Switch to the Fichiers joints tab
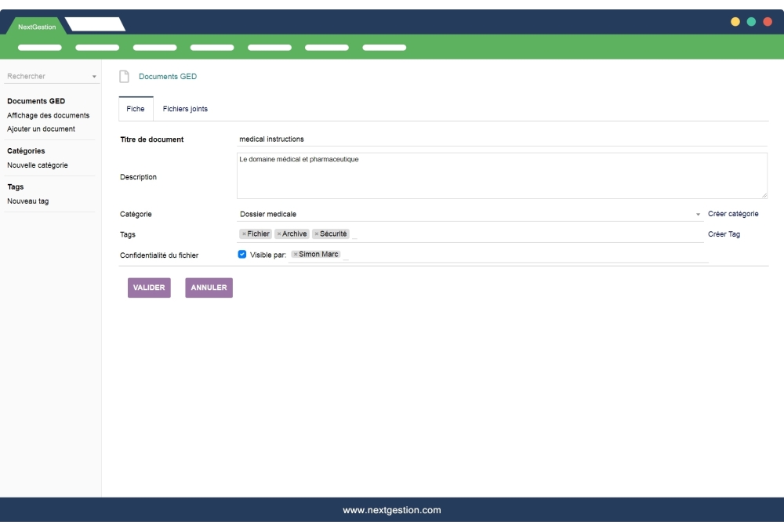The width and height of the screenshot is (784, 532). tap(185, 109)
